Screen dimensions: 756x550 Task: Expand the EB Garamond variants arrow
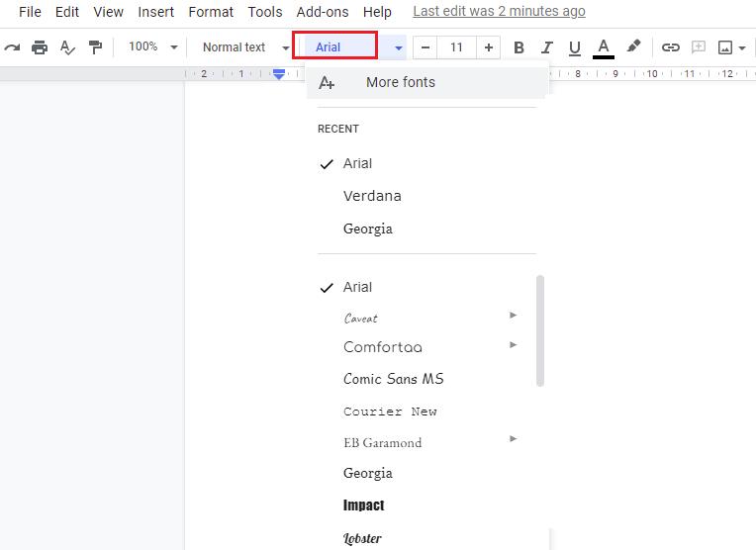coord(513,438)
